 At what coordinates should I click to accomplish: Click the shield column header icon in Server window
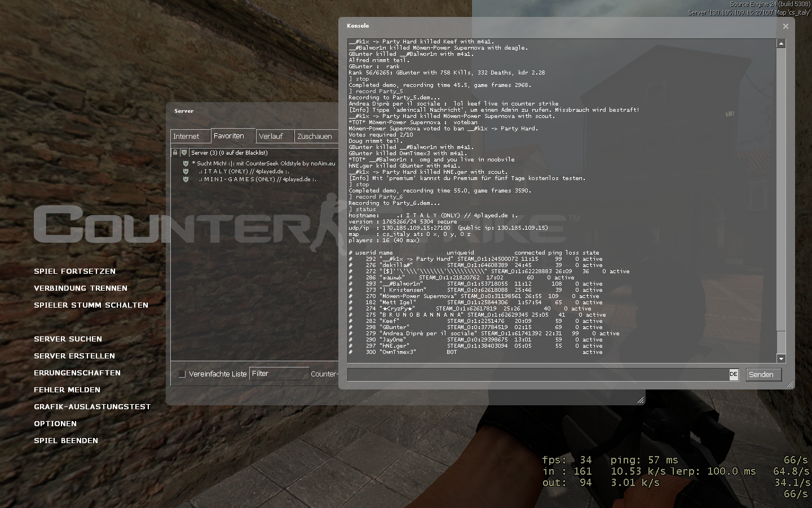click(184, 152)
